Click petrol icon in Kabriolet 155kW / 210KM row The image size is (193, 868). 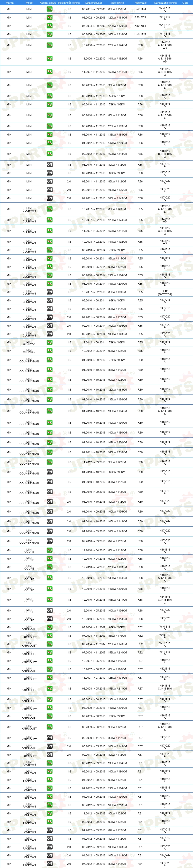[50, 653]
